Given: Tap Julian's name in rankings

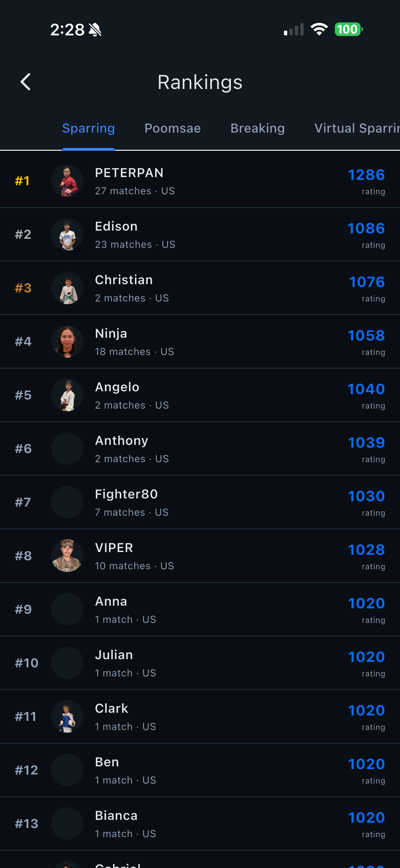Looking at the screenshot, I should click(114, 655).
